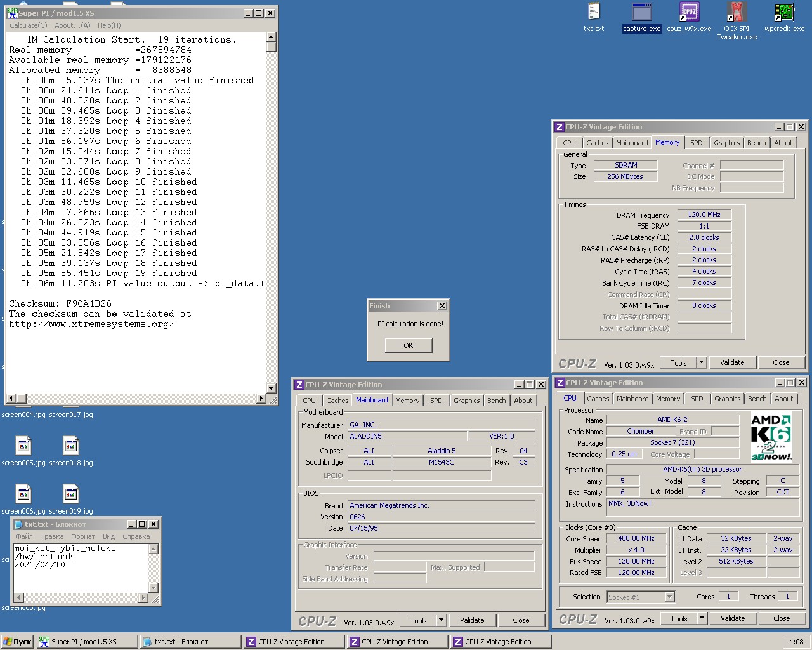Screen dimensions: 812x650
Task: Select Mainboard tab in CPU window of CPU-Z
Action: [x=633, y=399]
